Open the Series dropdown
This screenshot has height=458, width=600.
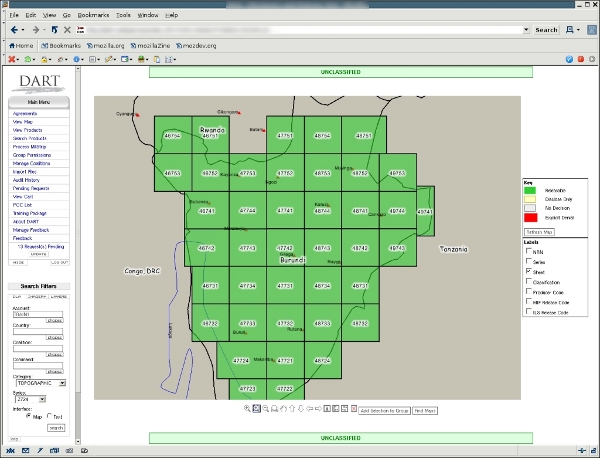point(30,399)
